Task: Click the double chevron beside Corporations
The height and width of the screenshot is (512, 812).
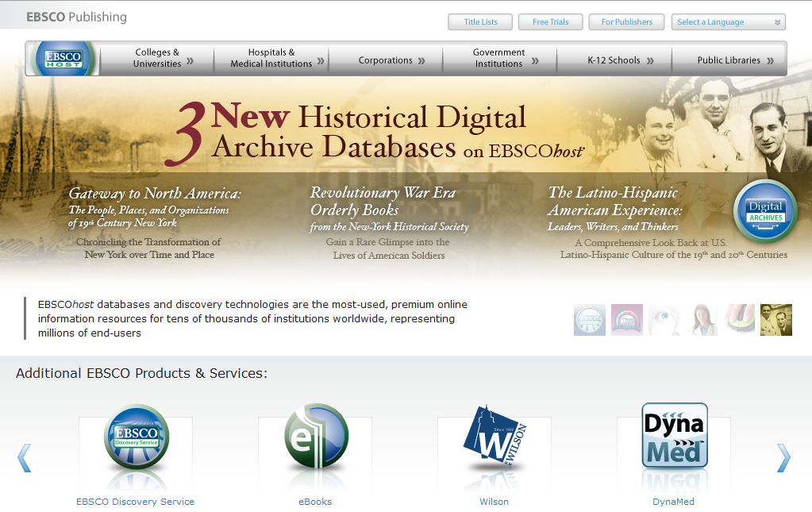Action: pos(421,60)
